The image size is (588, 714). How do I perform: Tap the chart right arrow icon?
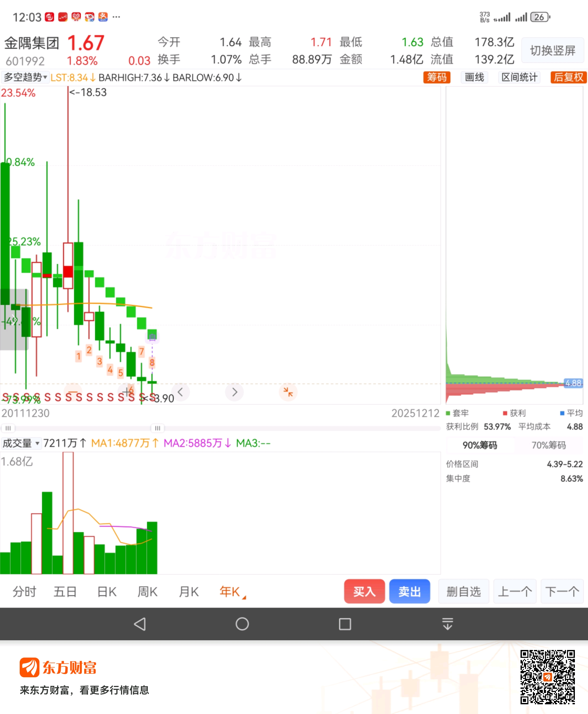tap(234, 392)
